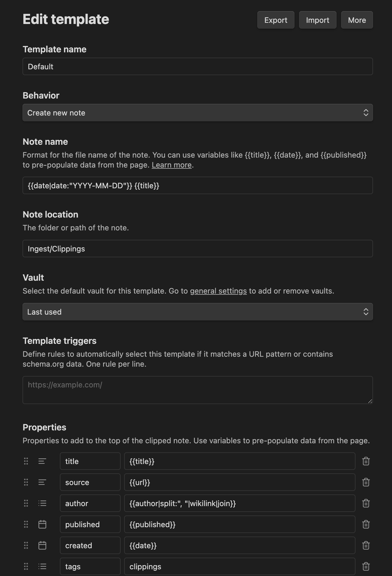
Task: Click the Import button
Action: (x=318, y=20)
